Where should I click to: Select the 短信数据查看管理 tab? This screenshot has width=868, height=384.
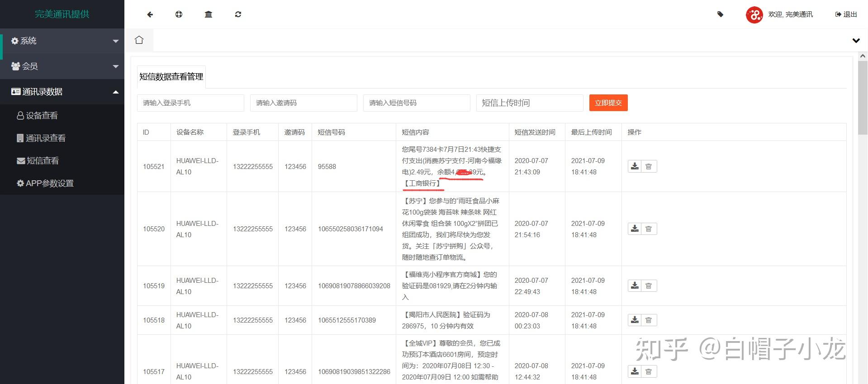171,77
